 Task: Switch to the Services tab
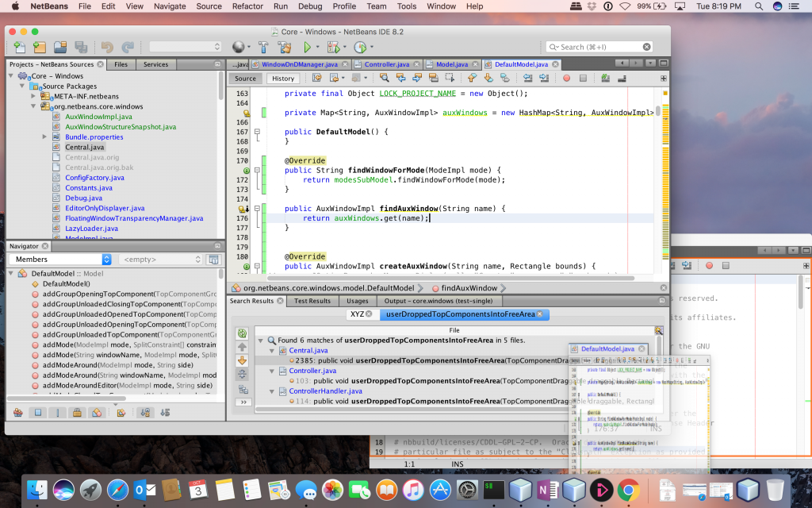[155, 64]
